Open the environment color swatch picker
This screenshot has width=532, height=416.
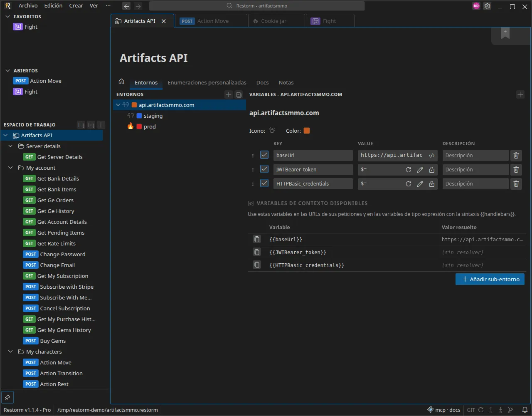pos(307,131)
